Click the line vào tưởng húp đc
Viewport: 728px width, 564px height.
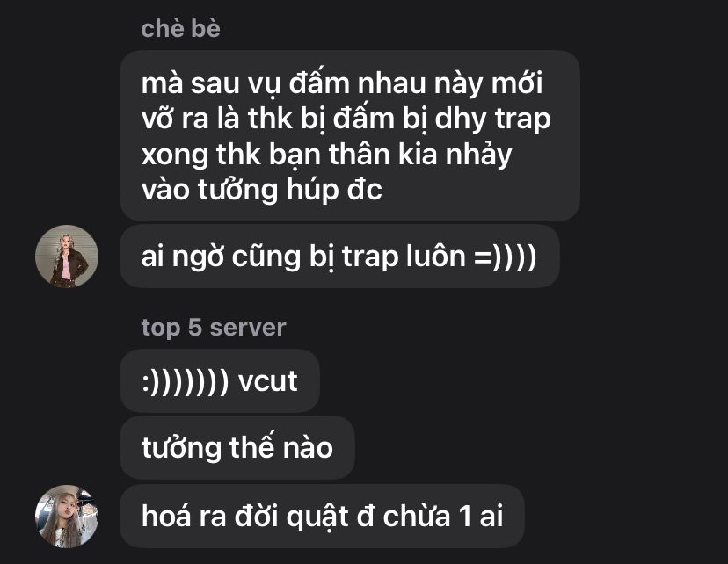click(x=262, y=190)
